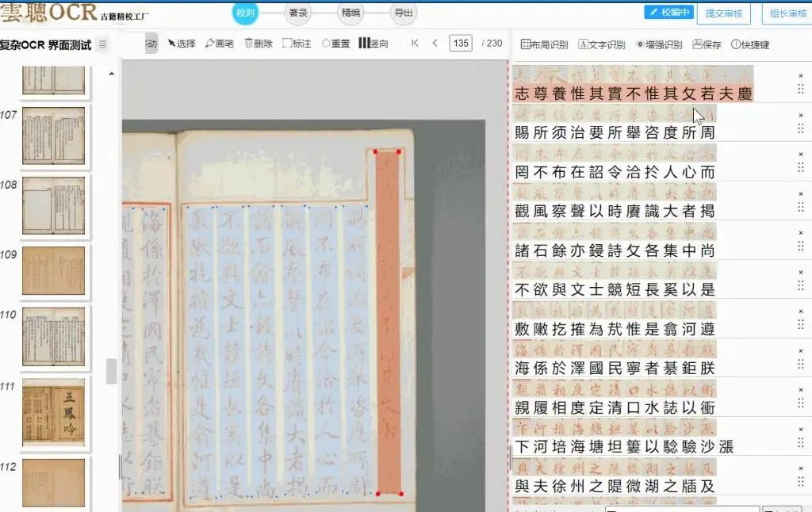Click the thumbnail panel scrollbar thumb

pos(111,371)
